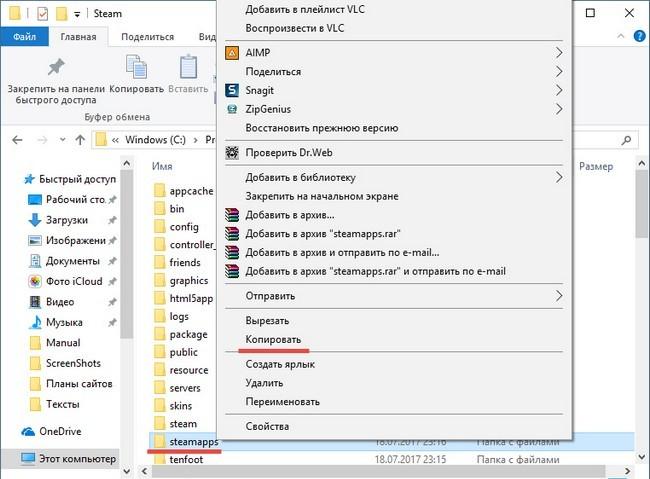Click the Быстрый доступ star icon

[x=29, y=179]
